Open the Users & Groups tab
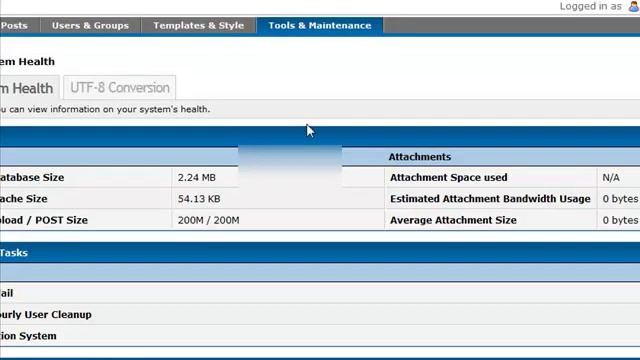 pyautogui.click(x=90, y=25)
